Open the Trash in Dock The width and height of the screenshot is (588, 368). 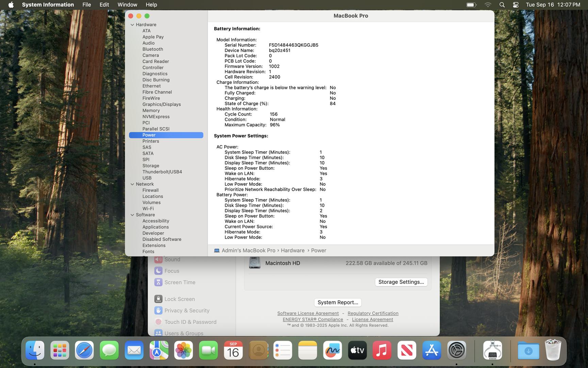(x=553, y=350)
